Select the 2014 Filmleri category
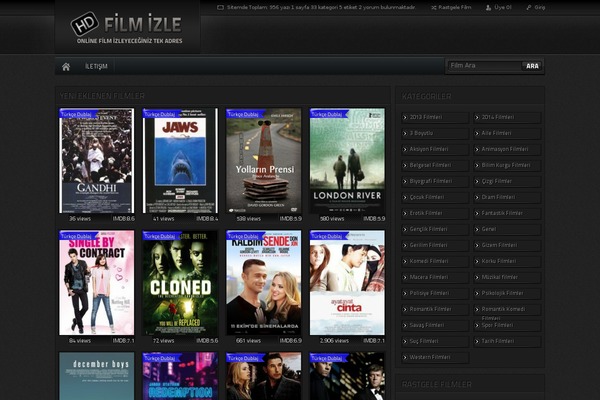 (x=507, y=117)
